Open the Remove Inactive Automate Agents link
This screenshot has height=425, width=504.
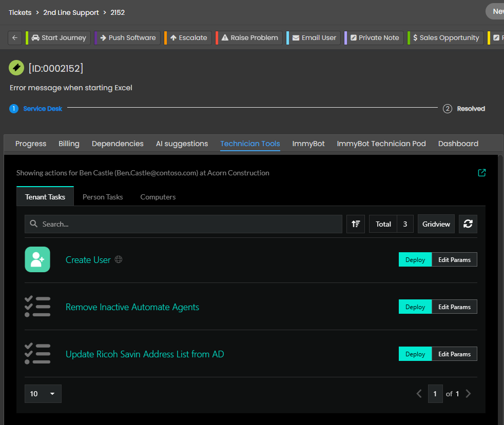click(x=132, y=307)
